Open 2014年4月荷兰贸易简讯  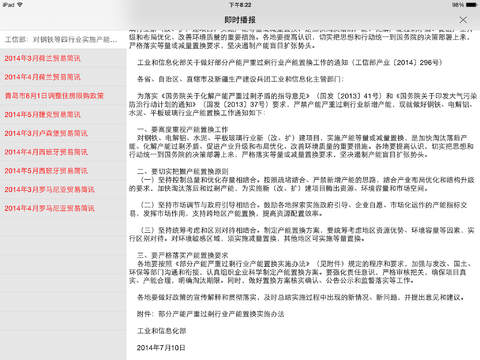tap(63, 77)
